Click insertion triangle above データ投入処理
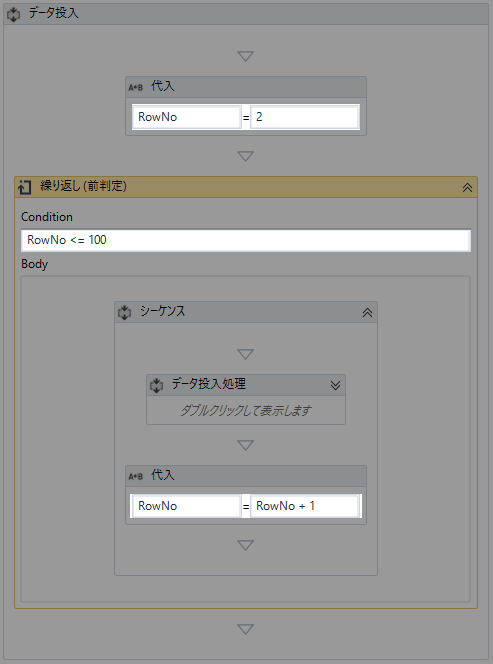 pos(246,354)
